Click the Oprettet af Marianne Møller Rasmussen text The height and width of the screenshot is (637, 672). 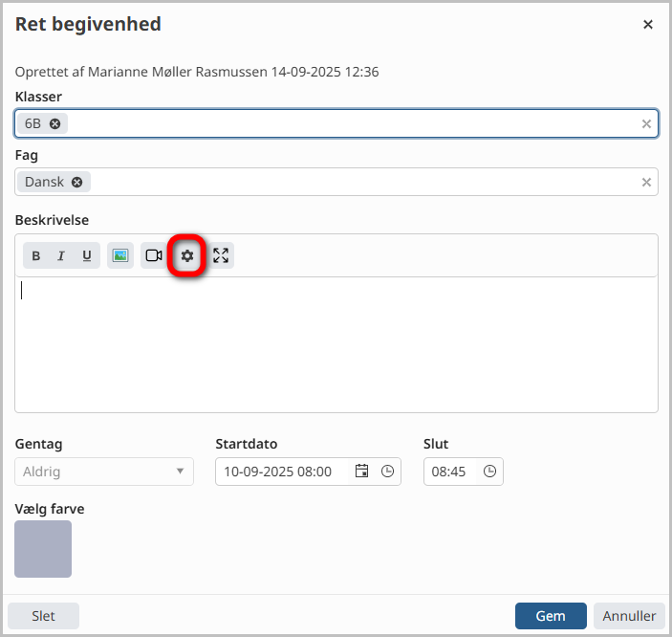pyautogui.click(x=197, y=72)
